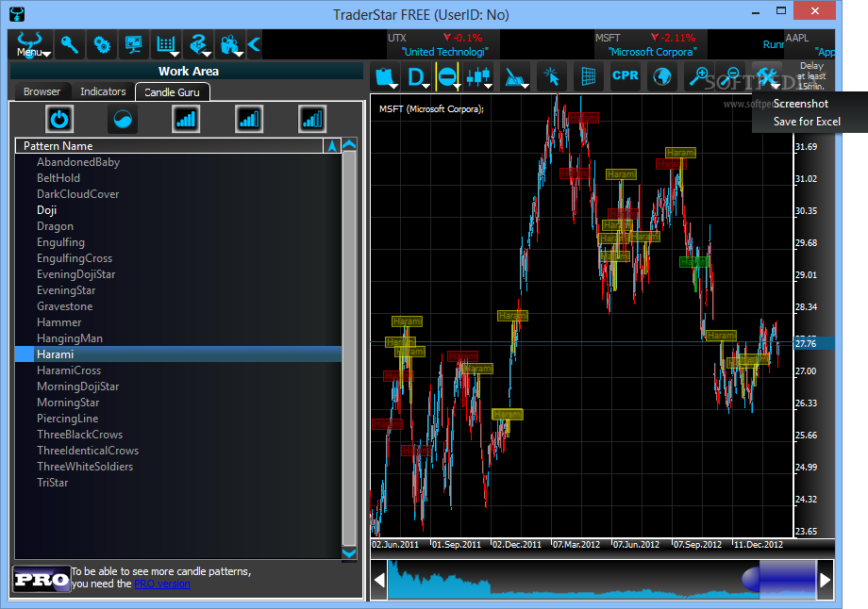
Task: Click the globe icon
Action: point(662,76)
